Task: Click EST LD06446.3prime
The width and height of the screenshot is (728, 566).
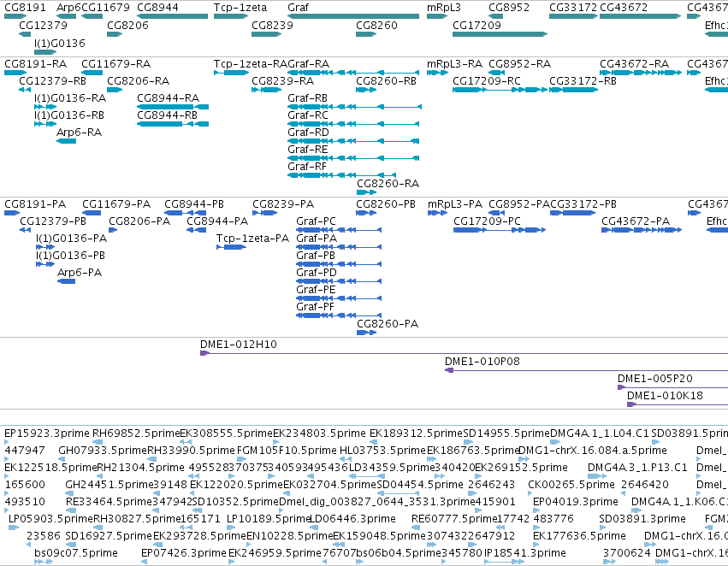Action: (352, 519)
